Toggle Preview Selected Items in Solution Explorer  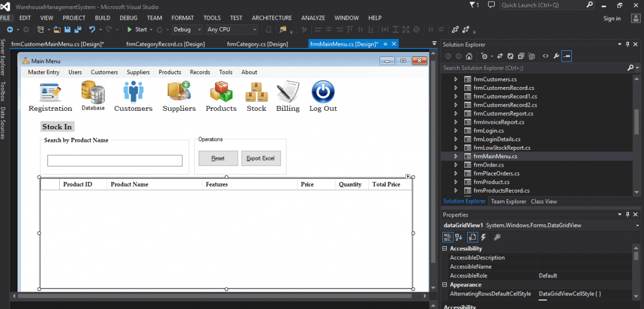(567, 56)
